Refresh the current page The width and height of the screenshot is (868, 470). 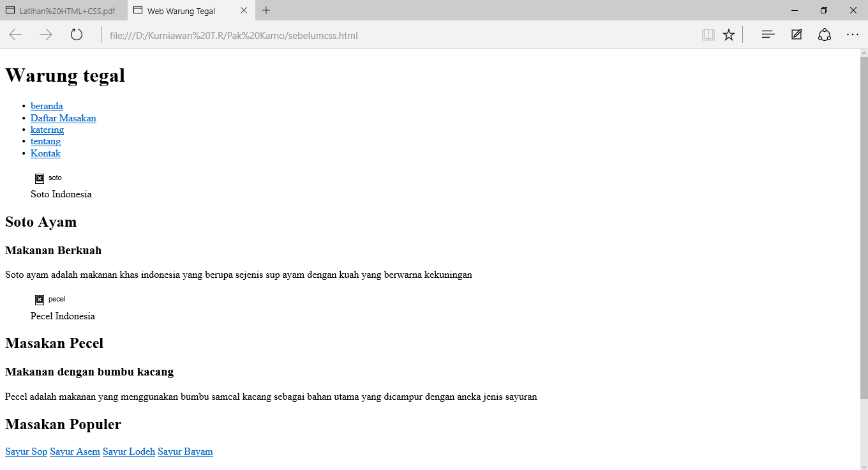click(77, 34)
